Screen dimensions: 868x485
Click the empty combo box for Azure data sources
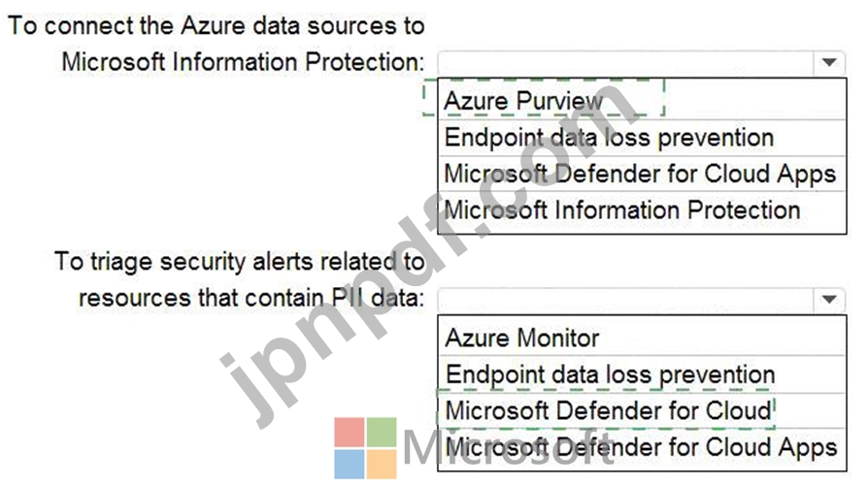click(x=625, y=63)
